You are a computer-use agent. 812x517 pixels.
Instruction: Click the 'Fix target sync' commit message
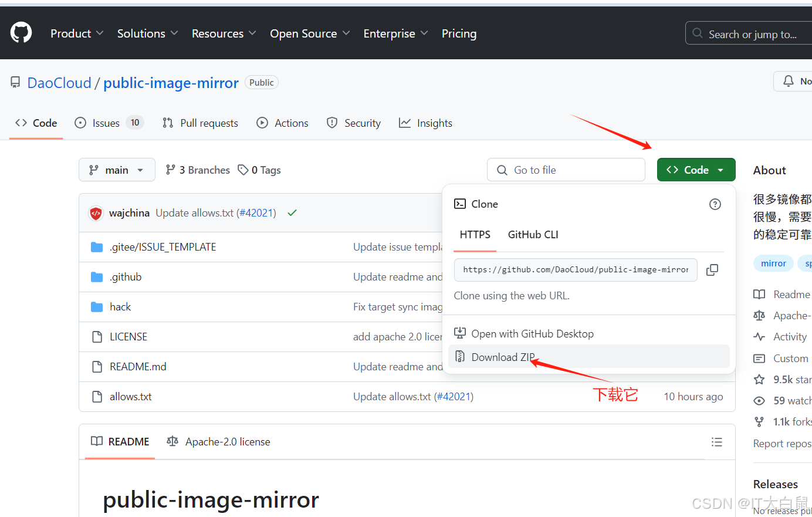coord(398,307)
